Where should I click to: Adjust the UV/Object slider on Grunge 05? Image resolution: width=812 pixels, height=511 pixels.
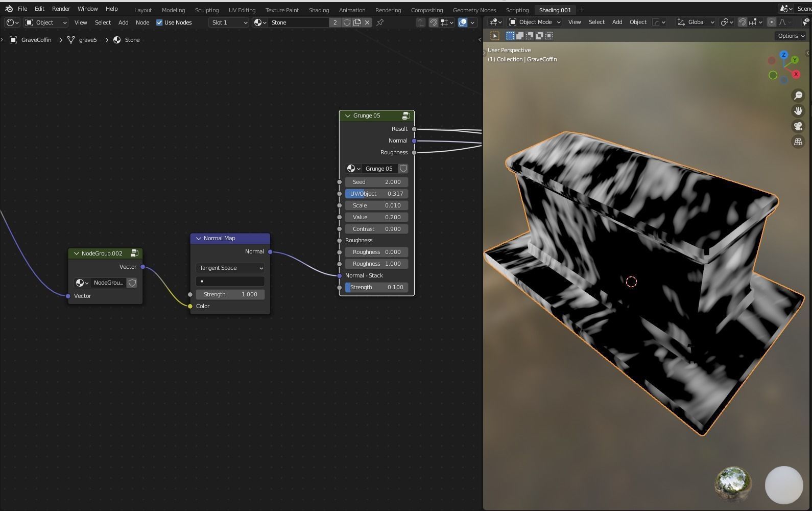click(x=376, y=194)
